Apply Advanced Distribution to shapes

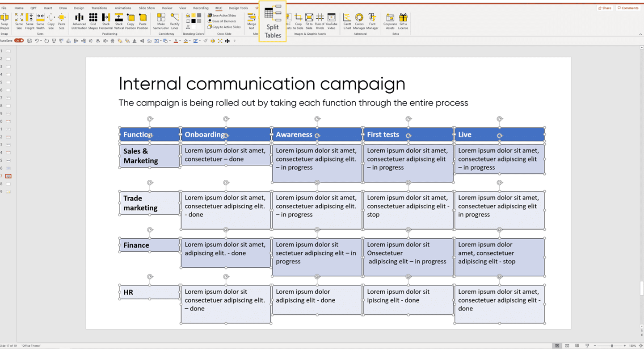click(79, 21)
